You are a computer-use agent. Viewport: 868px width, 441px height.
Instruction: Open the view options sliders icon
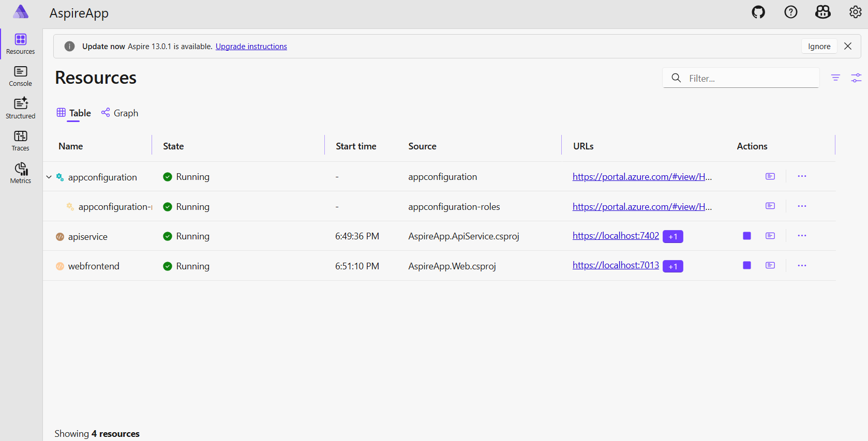tap(856, 78)
